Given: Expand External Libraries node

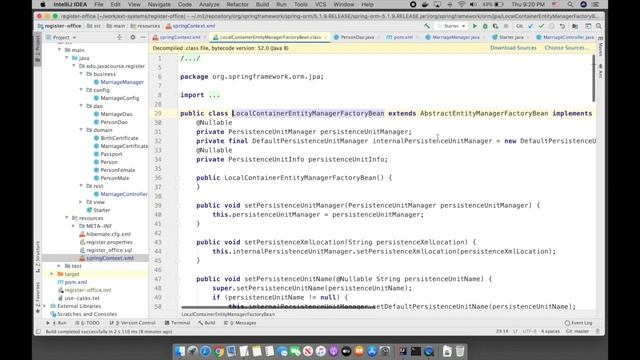Looking at the screenshot, I should (45, 306).
